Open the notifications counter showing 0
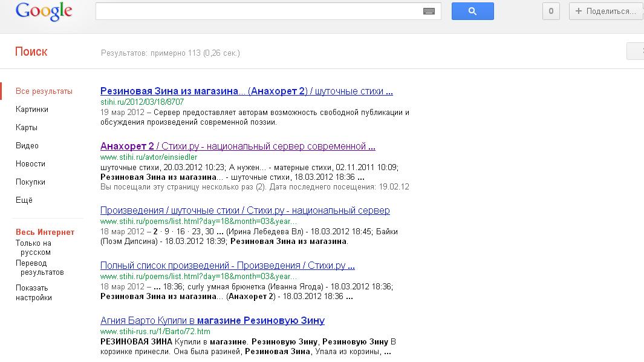The height and width of the screenshot is (362, 644). click(551, 11)
